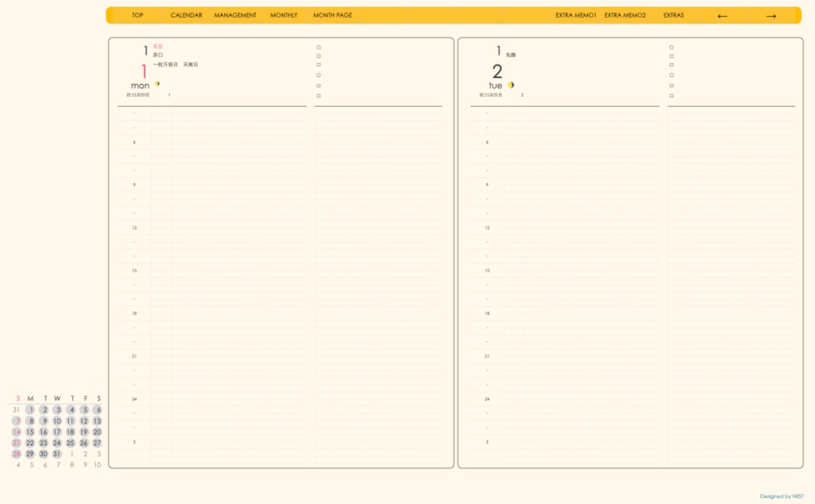
Task: Click the moon phase icon beside mon
Action: pos(157,84)
